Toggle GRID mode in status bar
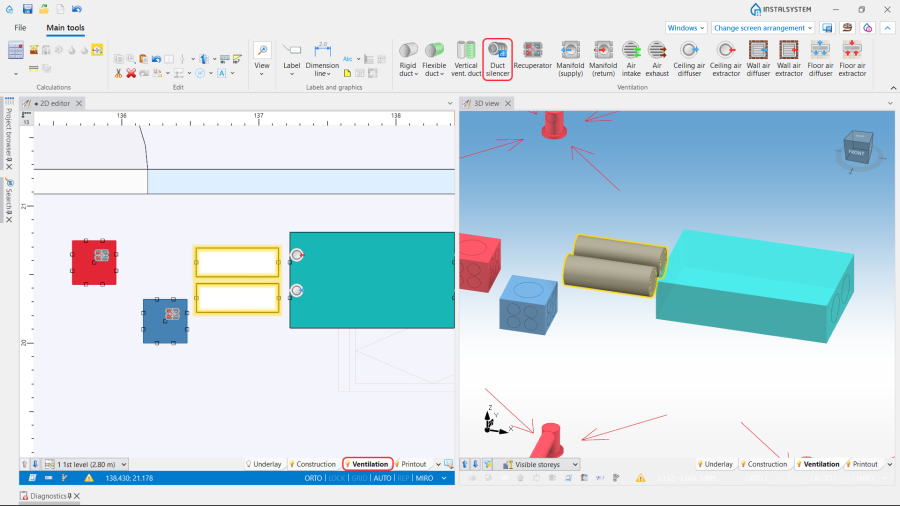The height and width of the screenshot is (506, 900). tap(359, 478)
